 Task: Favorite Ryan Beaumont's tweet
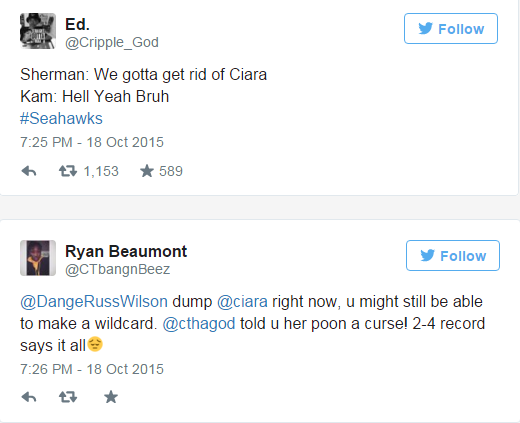pos(111,397)
